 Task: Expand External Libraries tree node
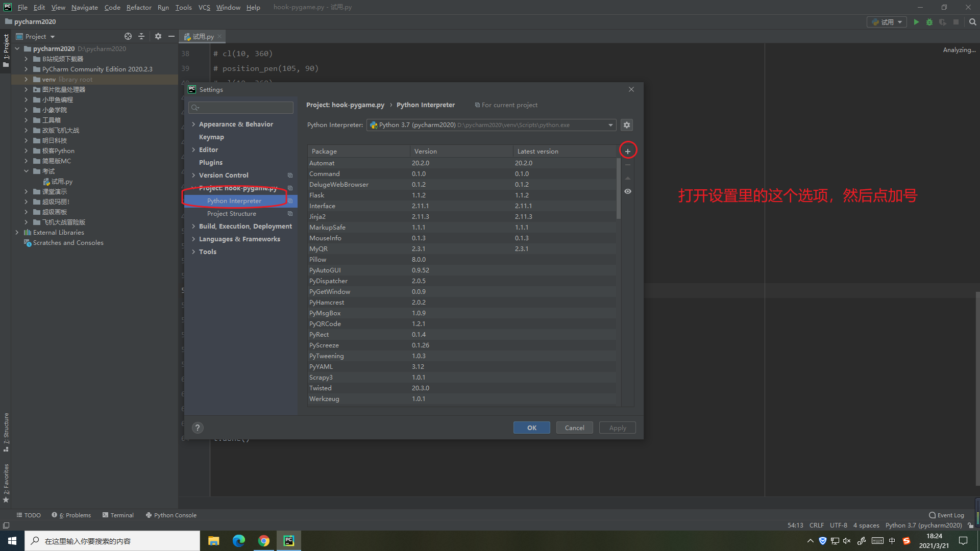17,232
